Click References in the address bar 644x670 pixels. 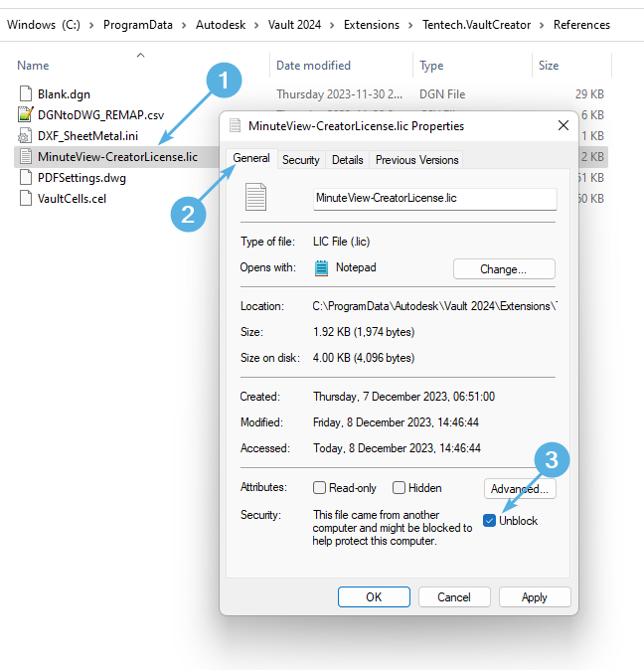tap(581, 25)
